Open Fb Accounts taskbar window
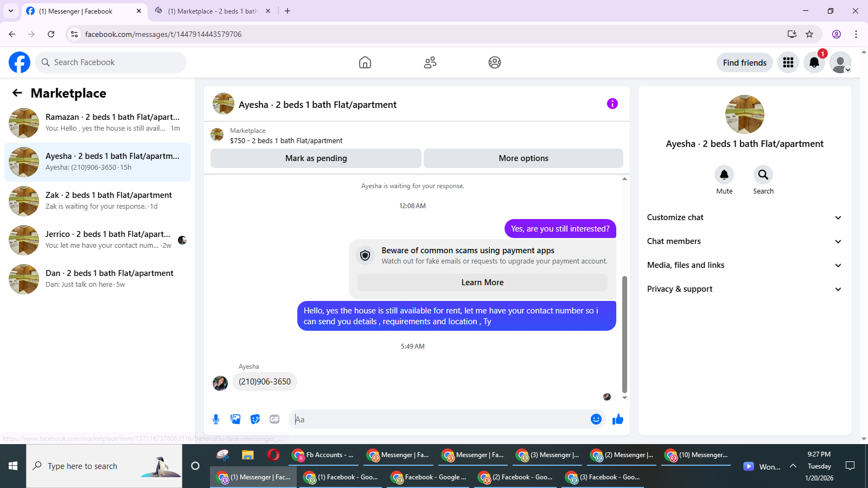Image resolution: width=868 pixels, height=488 pixels. [323, 455]
